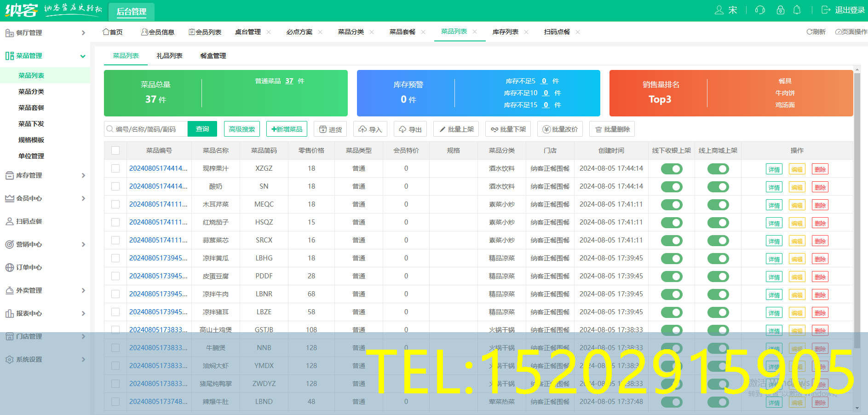Click the 高级搜索 button
The image size is (868, 415).
(242, 129)
